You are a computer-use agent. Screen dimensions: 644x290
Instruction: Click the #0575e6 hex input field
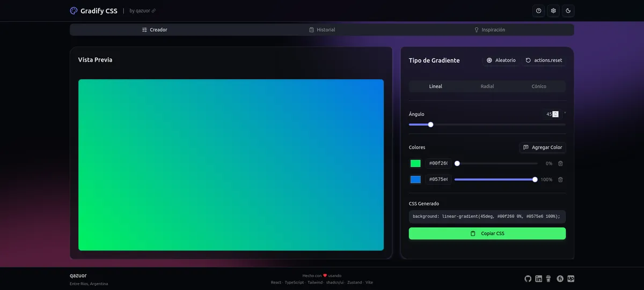pyautogui.click(x=438, y=180)
